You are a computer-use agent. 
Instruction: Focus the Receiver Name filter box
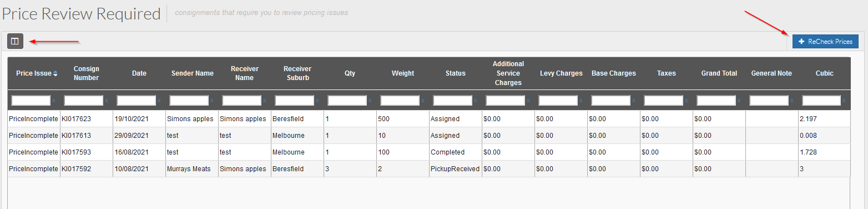tap(242, 101)
